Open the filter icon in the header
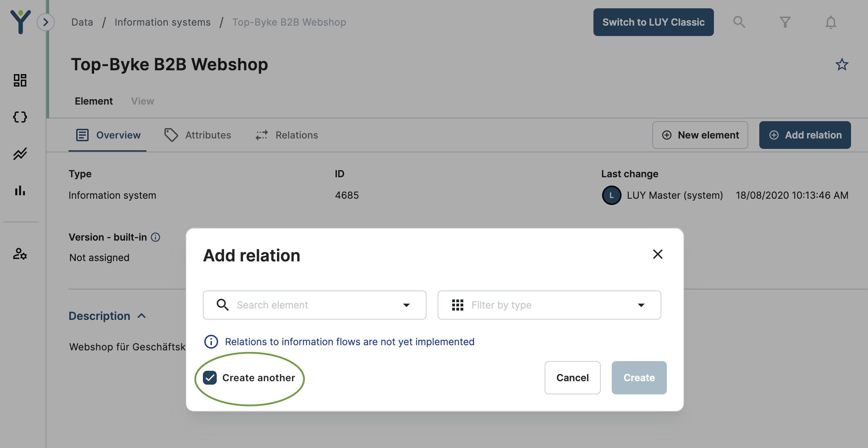Image resolution: width=868 pixels, height=448 pixels. click(x=785, y=22)
